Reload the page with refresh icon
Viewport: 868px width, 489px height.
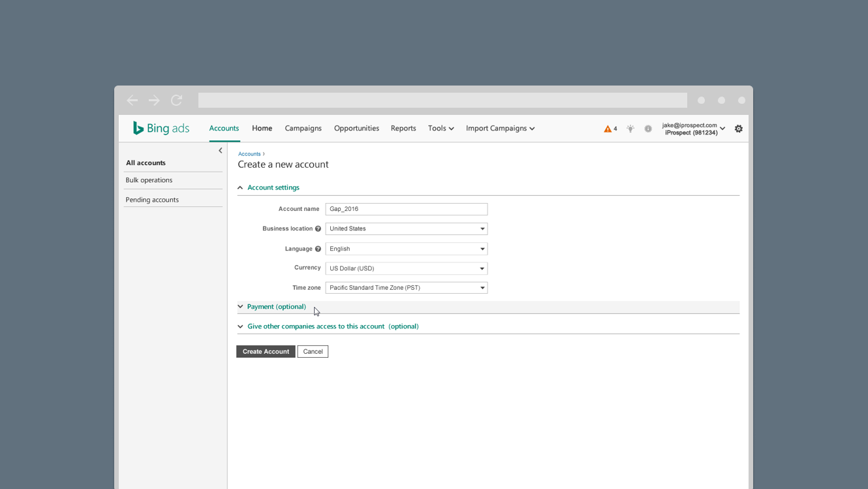pyautogui.click(x=176, y=100)
